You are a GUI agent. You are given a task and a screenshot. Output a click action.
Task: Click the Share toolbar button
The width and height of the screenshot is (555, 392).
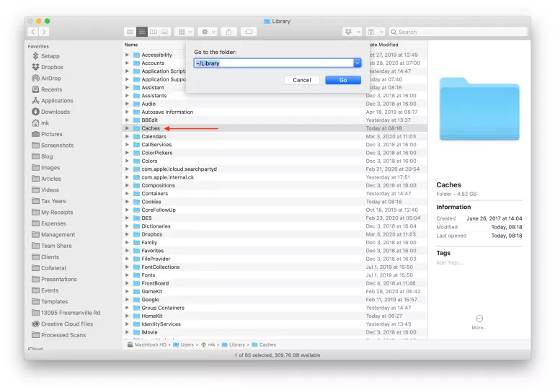229,32
